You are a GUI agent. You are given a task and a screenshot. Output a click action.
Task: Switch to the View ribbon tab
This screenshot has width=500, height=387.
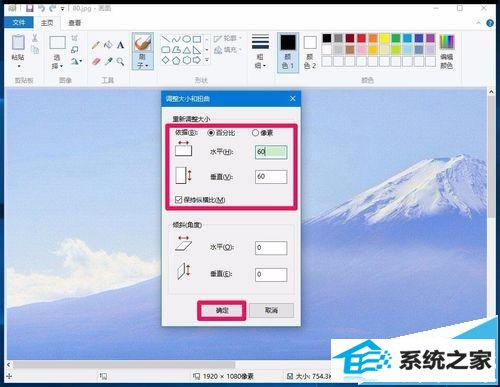(x=75, y=23)
